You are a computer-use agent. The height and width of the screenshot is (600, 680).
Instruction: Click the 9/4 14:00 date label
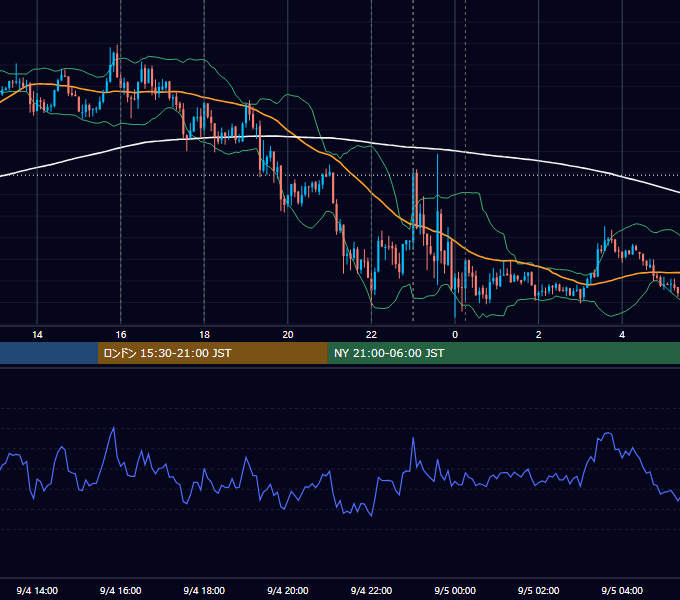click(x=37, y=590)
